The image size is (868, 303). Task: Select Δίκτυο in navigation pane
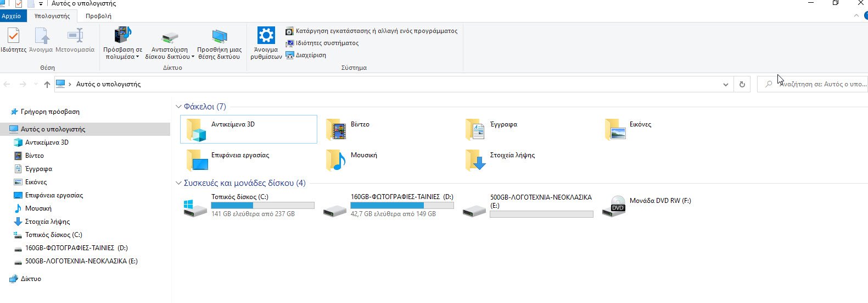coord(31,279)
